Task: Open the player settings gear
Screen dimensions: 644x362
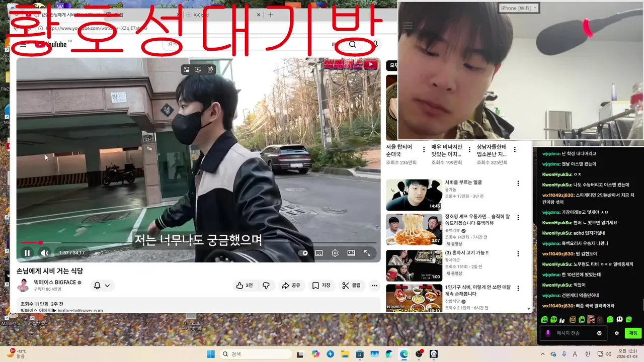Action: 335,253
